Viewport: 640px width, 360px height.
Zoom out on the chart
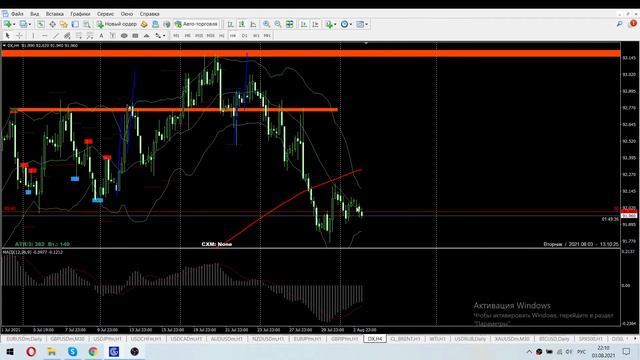pyautogui.click(x=278, y=24)
